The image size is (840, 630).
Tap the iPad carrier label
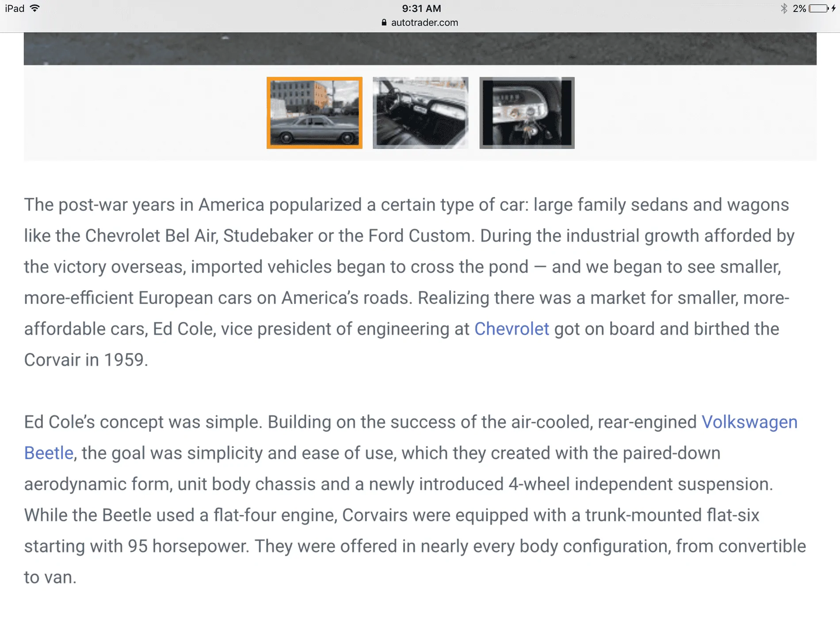15,8
